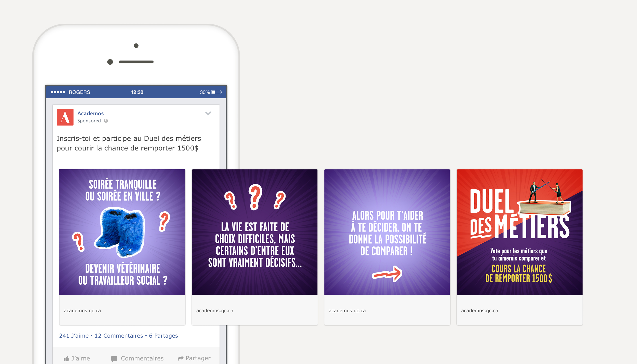View the 12 Commentaires link
The image size is (637, 364).
pos(119,336)
